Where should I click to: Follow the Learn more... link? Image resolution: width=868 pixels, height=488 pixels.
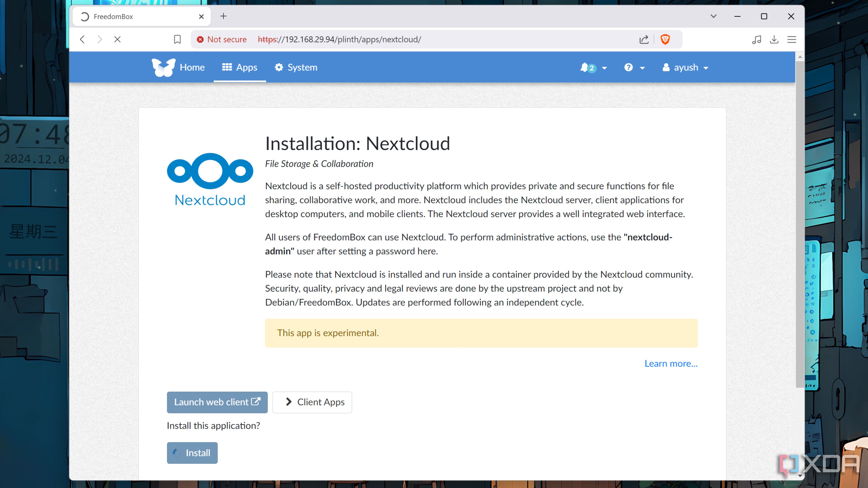click(671, 364)
